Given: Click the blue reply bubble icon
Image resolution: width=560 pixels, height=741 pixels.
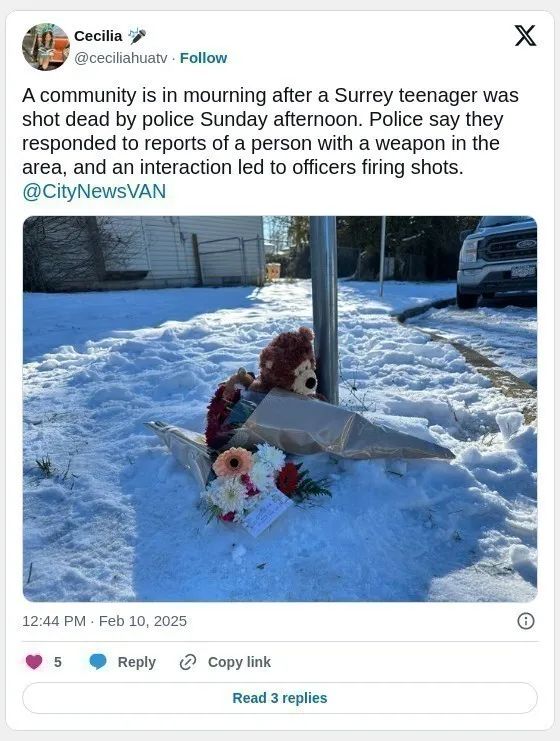Looking at the screenshot, I should (98, 662).
